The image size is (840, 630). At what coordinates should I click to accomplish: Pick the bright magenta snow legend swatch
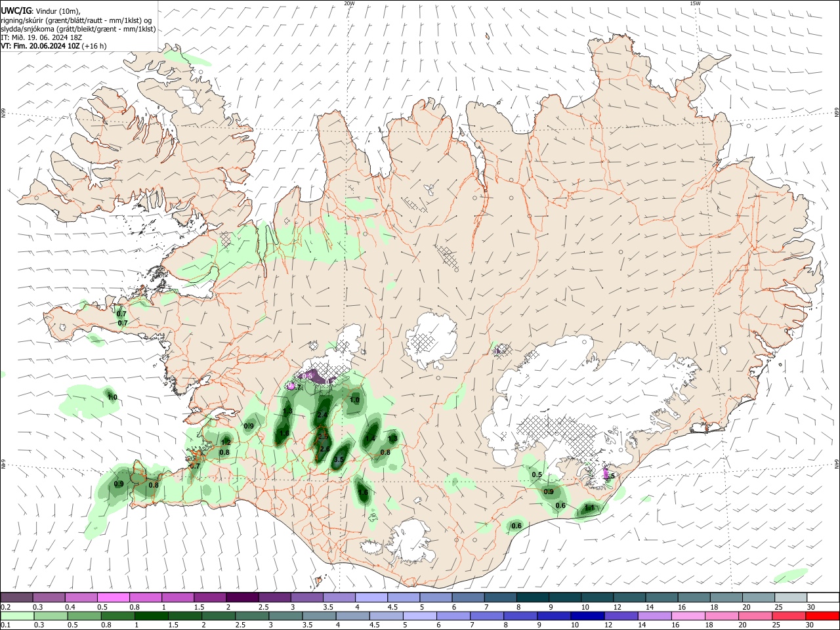(114, 597)
